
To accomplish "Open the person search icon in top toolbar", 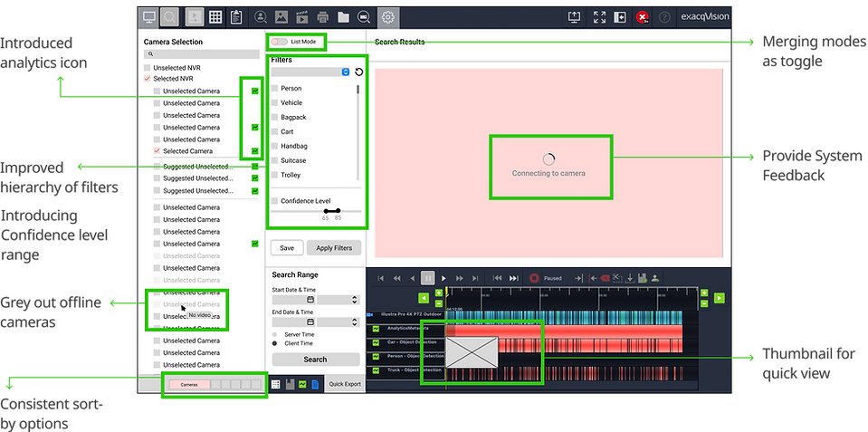I will pyautogui.click(x=260, y=17).
